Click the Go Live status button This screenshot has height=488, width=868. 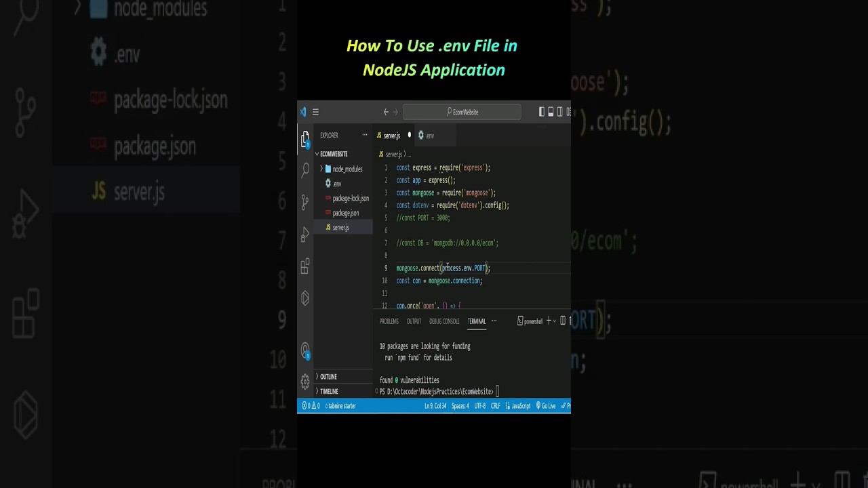[546, 406]
